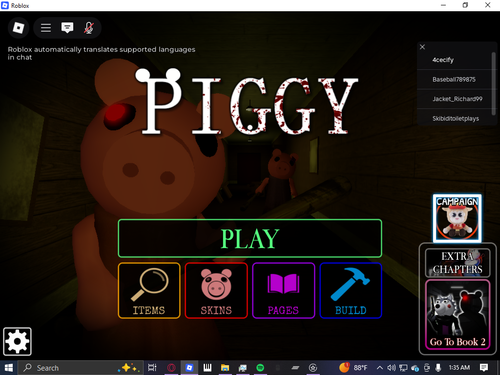Screen dimensions: 500x375
Task: Open the volume control in tray
Action: tap(391, 368)
